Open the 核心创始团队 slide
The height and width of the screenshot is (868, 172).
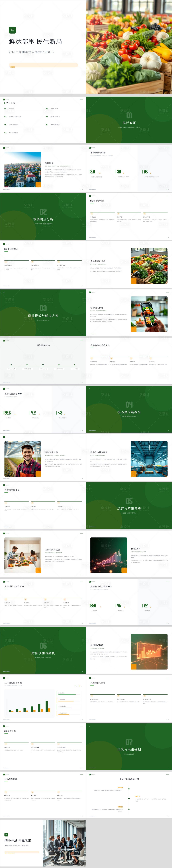click(x=43, y=795)
